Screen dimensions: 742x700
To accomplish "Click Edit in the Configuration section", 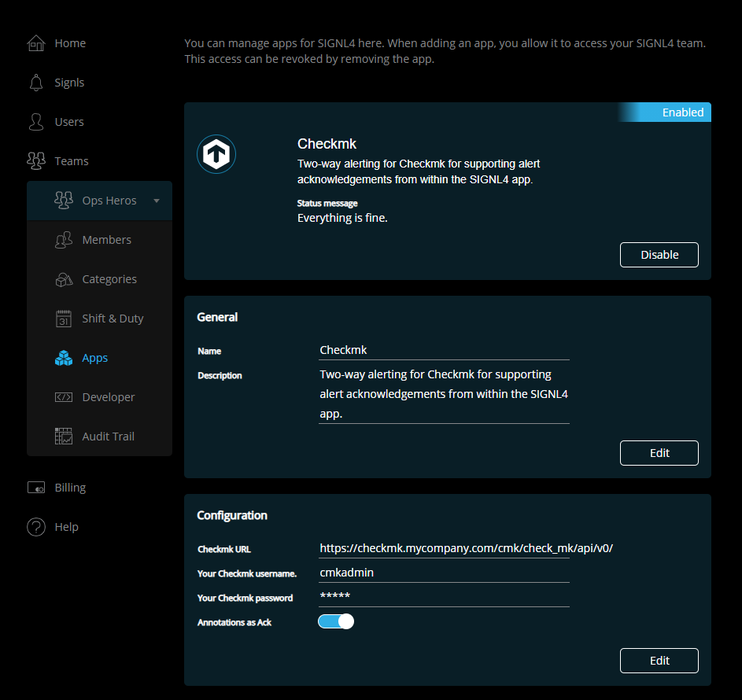I will click(x=659, y=661).
